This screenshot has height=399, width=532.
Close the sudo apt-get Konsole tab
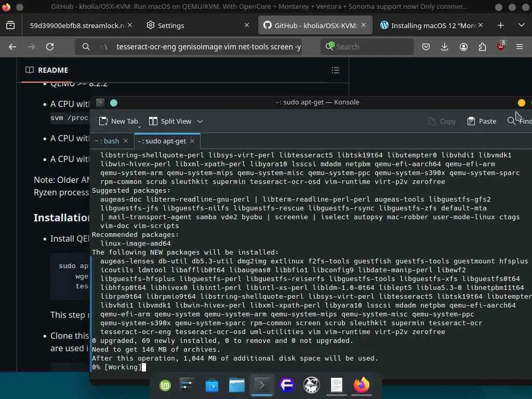click(x=192, y=141)
